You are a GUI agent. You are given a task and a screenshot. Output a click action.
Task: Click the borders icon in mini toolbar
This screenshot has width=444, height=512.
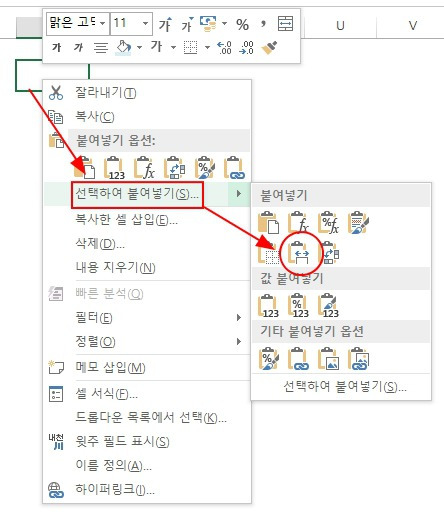pos(191,48)
